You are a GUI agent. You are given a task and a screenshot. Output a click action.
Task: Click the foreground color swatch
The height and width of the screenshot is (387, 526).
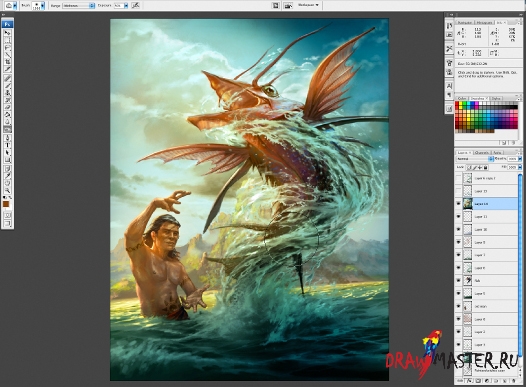6,204
